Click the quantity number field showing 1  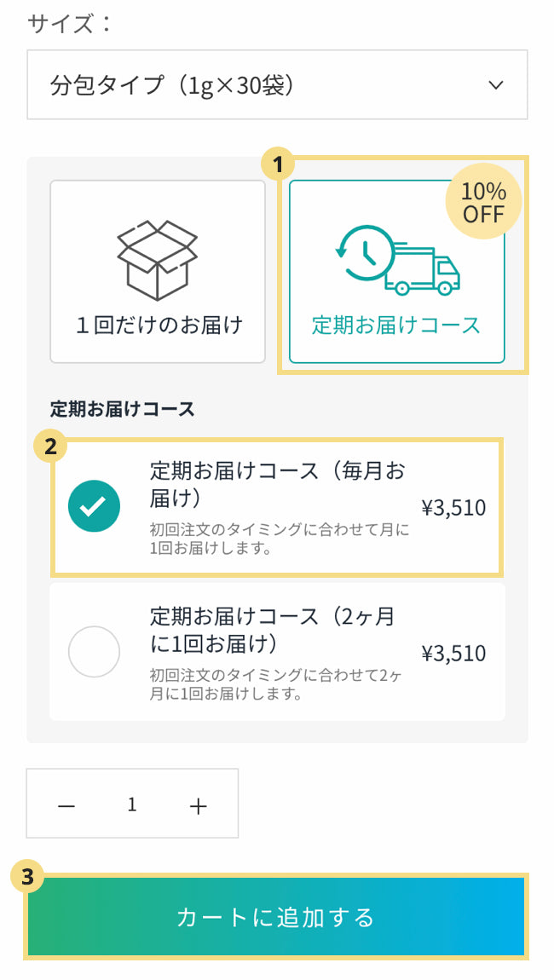[132, 805]
